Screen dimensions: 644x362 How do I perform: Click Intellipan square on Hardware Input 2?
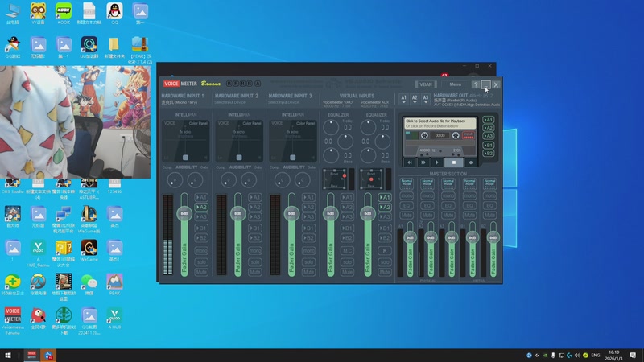[x=239, y=158]
